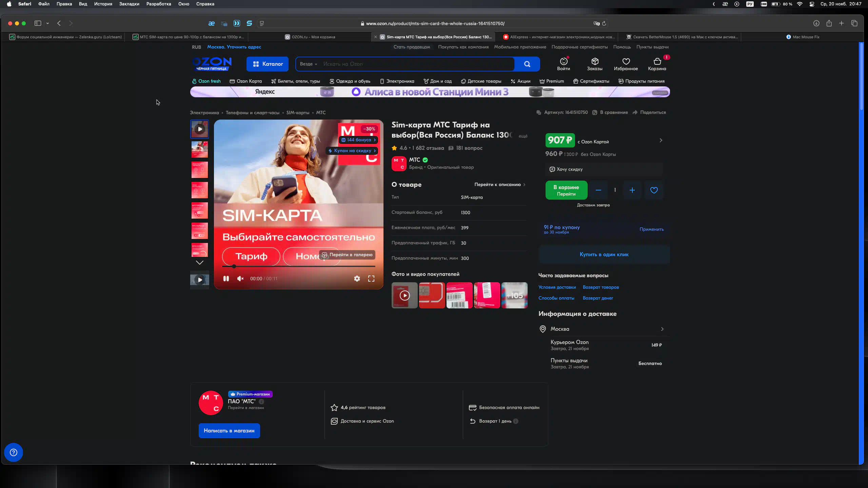Click В корзине Перейти green button
The height and width of the screenshot is (488, 868).
(x=566, y=190)
